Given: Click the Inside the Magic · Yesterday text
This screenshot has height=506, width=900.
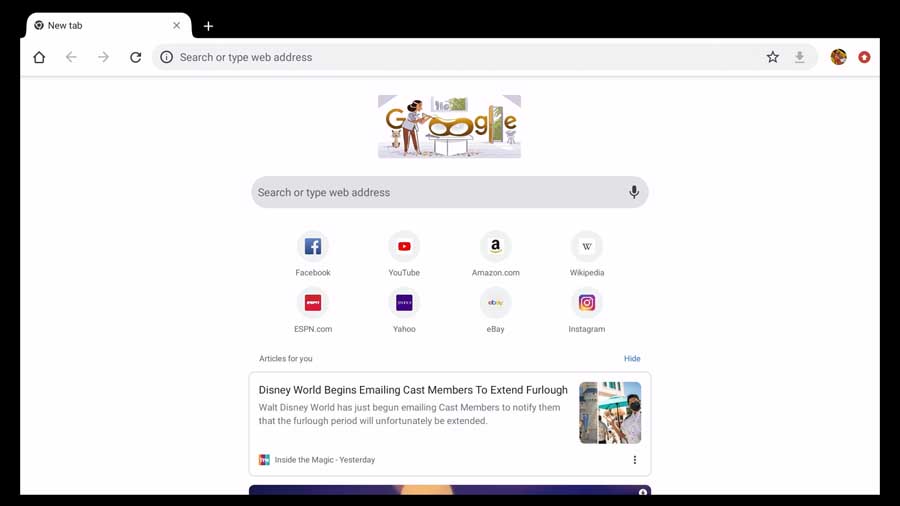Looking at the screenshot, I should coord(324,460).
